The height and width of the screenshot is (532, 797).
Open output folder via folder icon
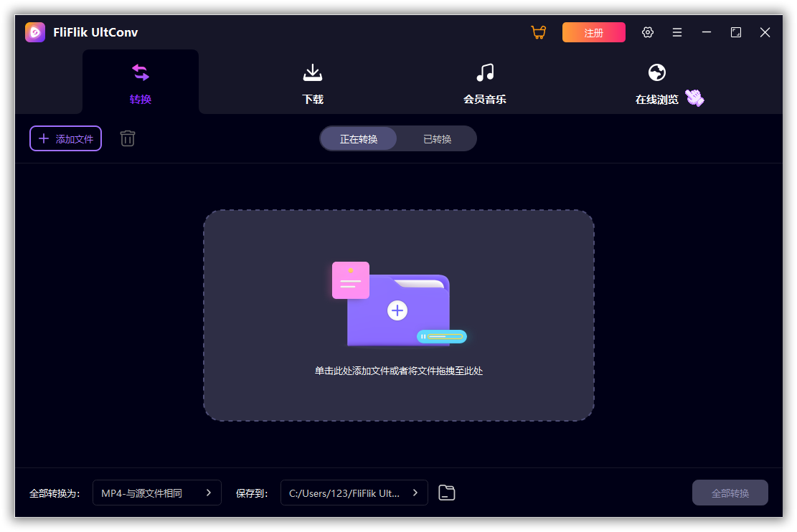pyautogui.click(x=447, y=493)
